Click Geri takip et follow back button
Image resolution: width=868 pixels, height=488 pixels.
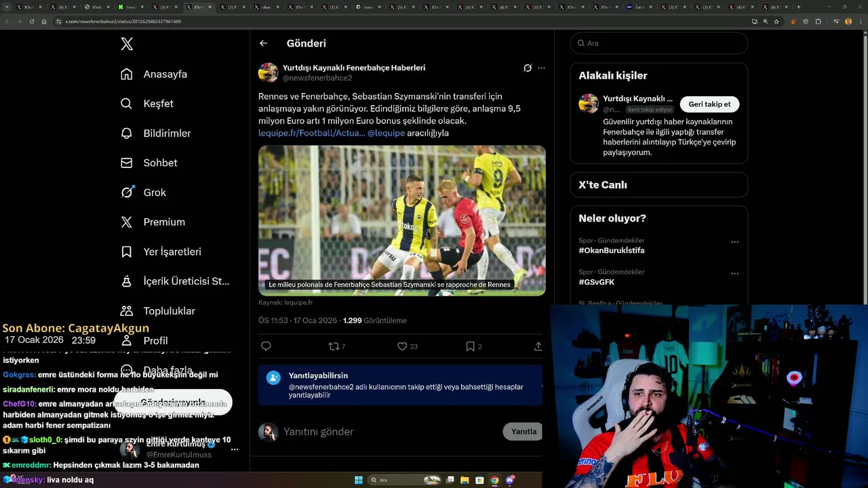pos(709,104)
